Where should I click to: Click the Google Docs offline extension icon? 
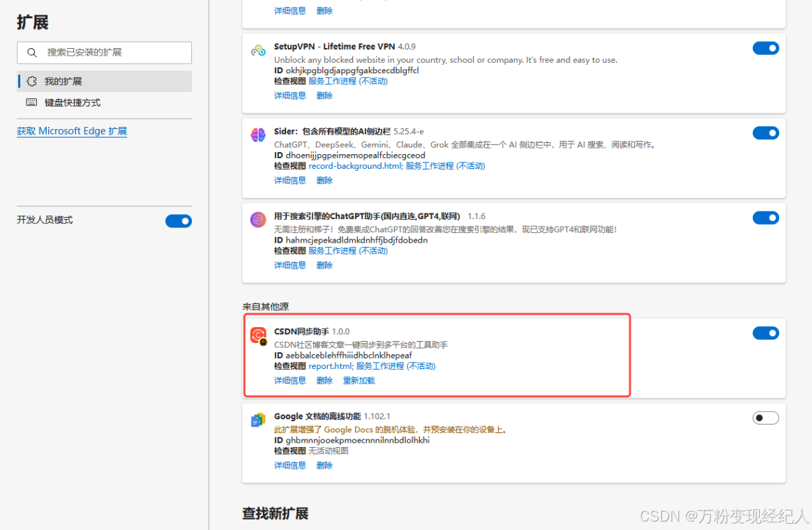click(258, 420)
